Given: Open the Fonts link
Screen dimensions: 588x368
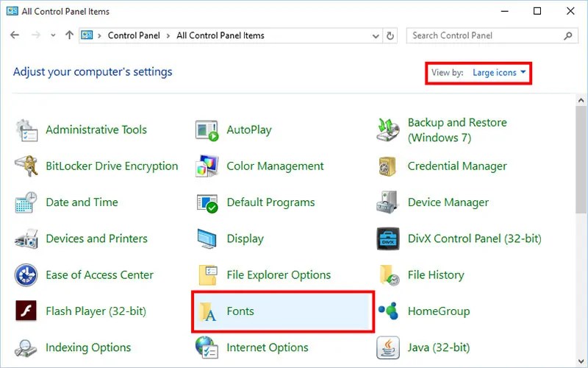Looking at the screenshot, I should 240,311.
